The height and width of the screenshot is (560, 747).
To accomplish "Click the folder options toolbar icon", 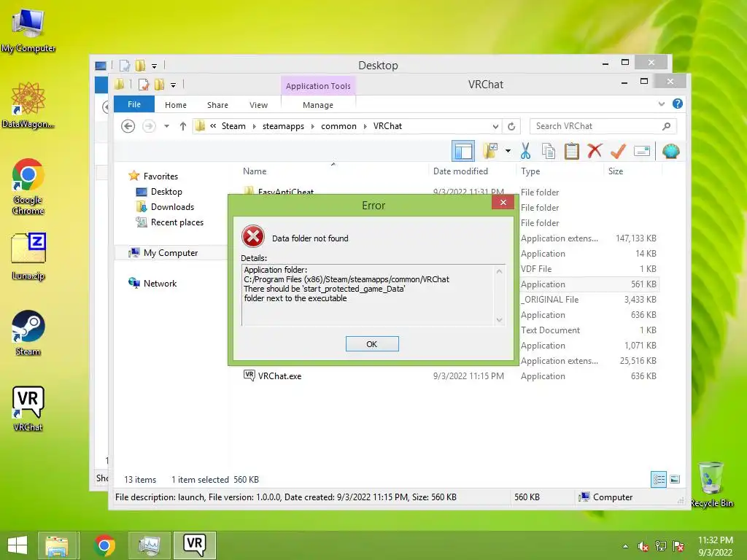I will 491,152.
